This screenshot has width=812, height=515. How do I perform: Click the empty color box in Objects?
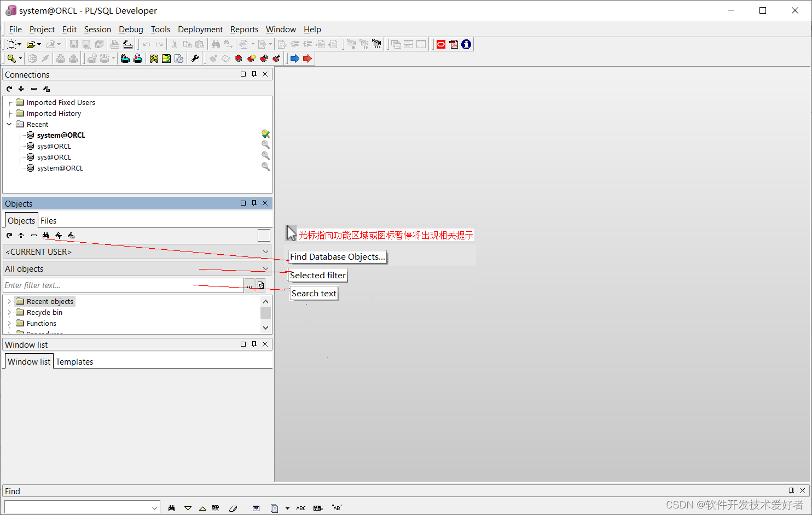(x=264, y=236)
